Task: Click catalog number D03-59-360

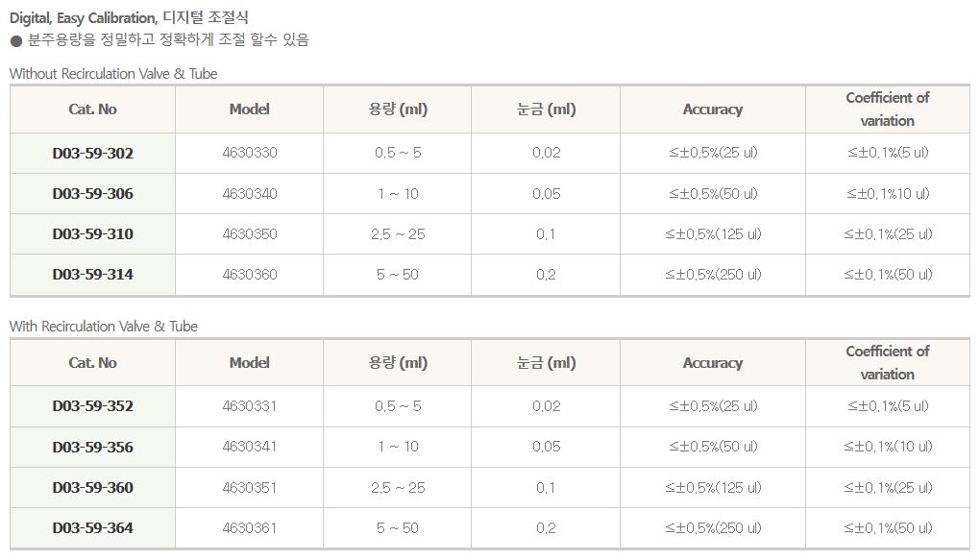Action: click(x=93, y=488)
